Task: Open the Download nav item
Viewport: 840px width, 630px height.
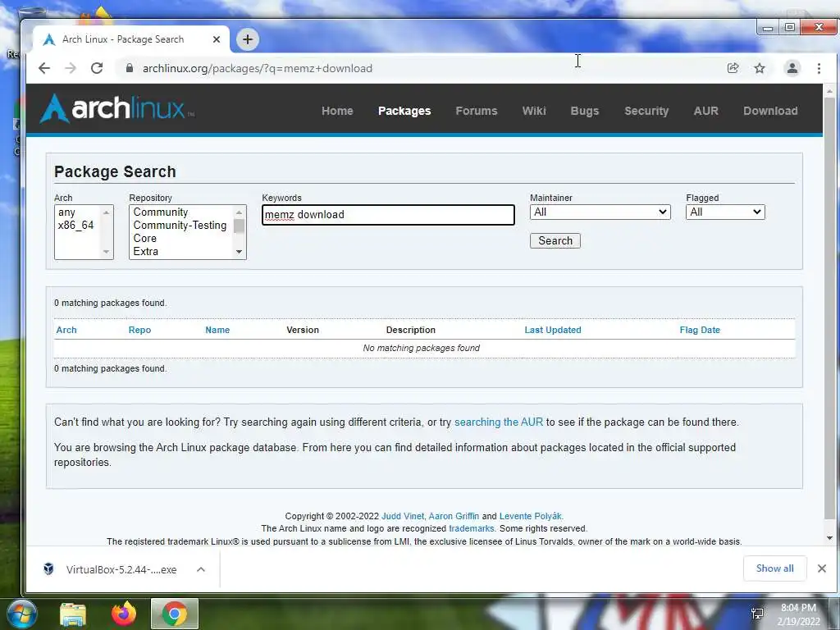Action: [x=770, y=111]
